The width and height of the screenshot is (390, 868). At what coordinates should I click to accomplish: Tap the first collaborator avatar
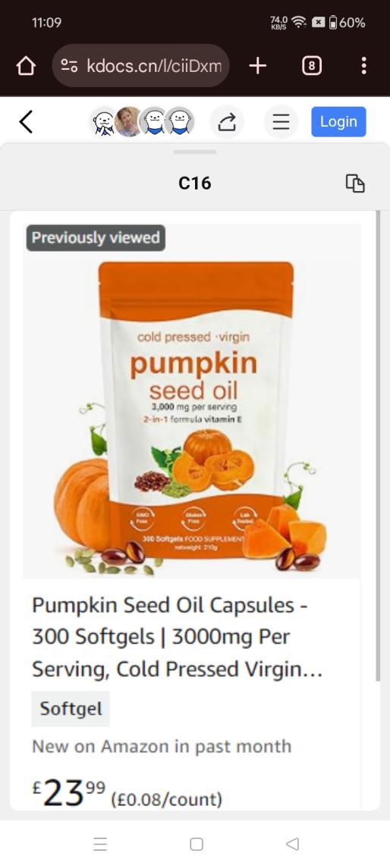coord(104,122)
